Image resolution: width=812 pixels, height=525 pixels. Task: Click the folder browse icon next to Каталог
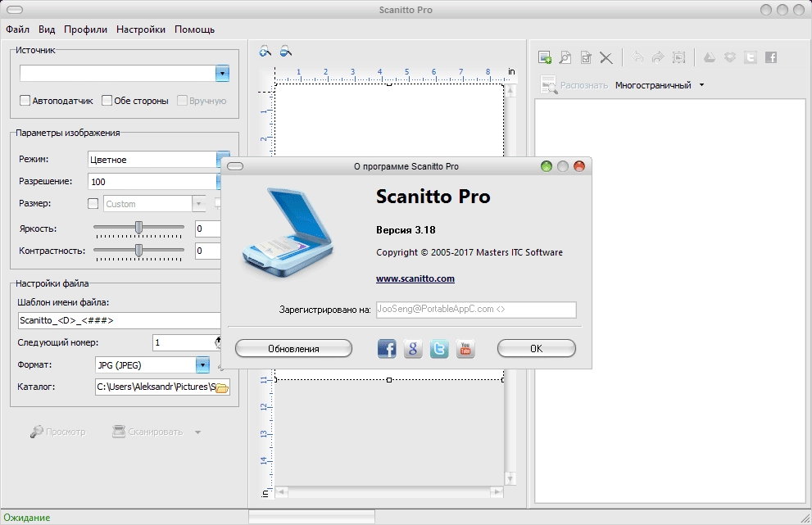click(222, 387)
